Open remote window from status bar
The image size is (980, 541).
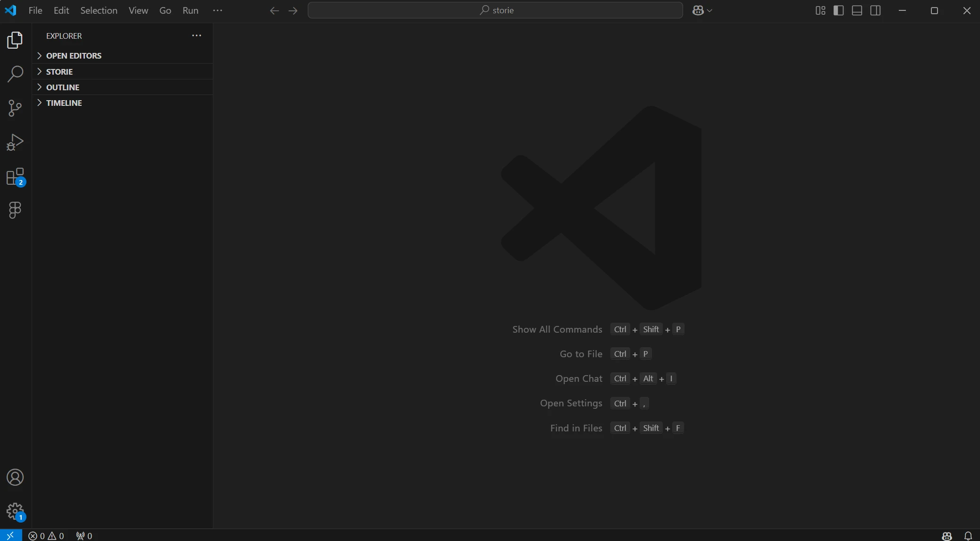coord(10,535)
